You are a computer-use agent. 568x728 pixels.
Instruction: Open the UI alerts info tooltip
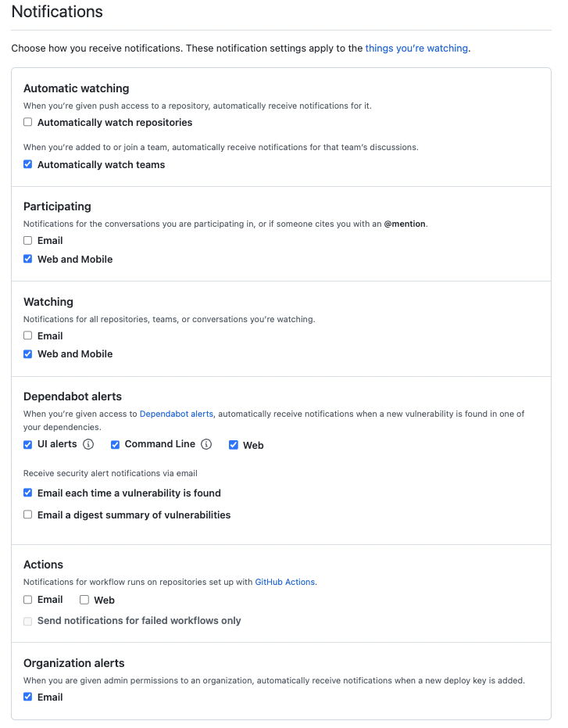pyautogui.click(x=88, y=444)
